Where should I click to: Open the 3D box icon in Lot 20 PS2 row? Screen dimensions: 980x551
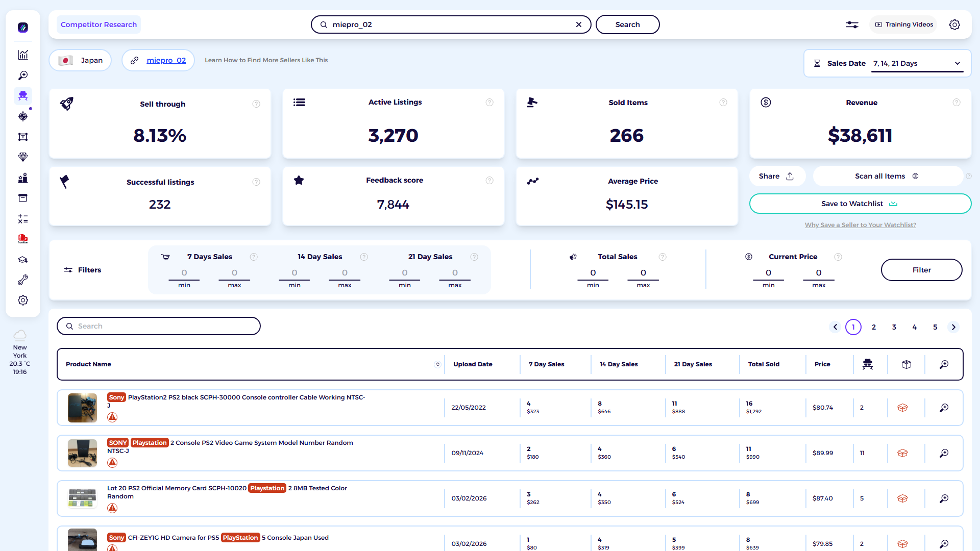click(x=902, y=498)
